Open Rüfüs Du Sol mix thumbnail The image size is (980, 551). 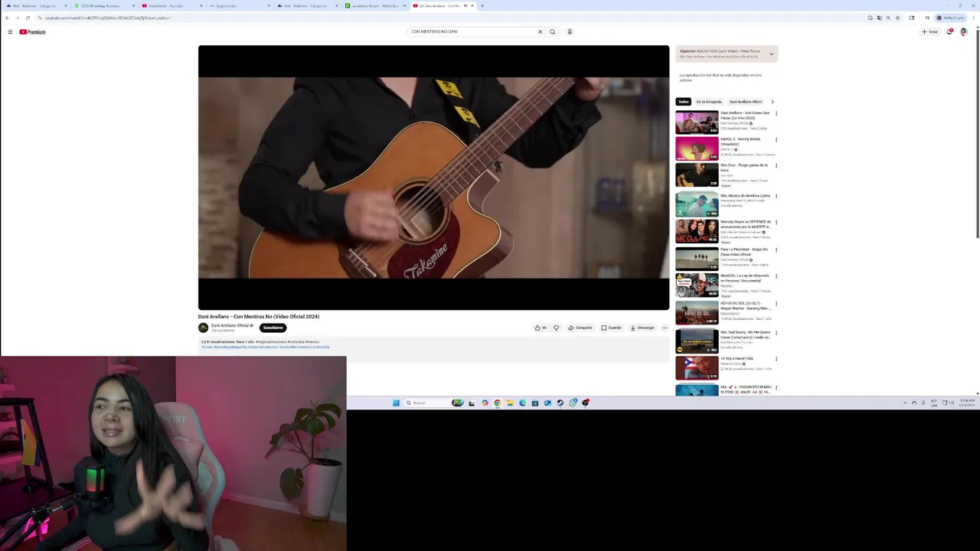click(697, 313)
